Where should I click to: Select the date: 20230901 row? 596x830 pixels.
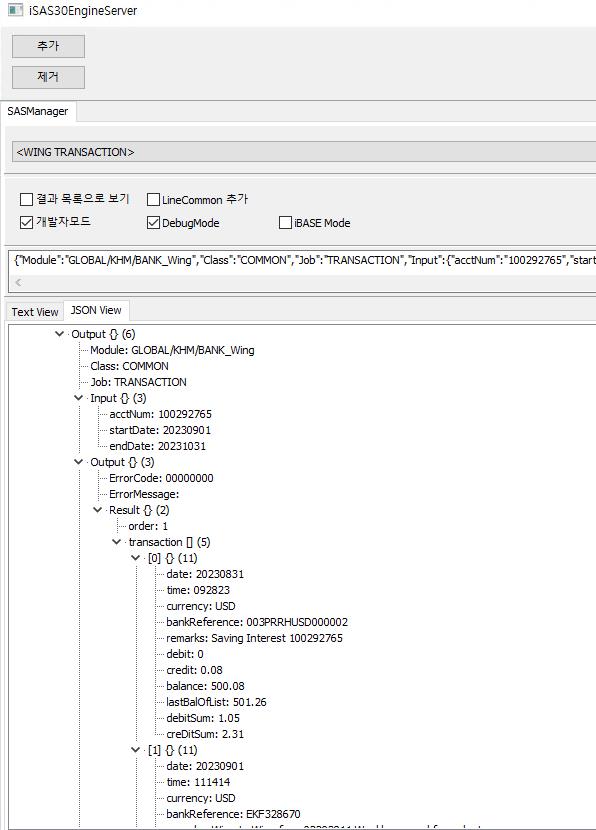(205, 766)
